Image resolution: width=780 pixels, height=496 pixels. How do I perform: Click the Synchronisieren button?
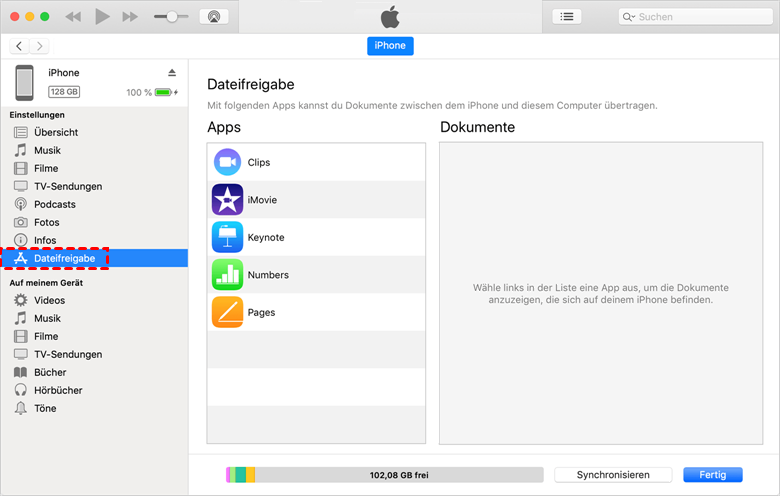[613, 475]
